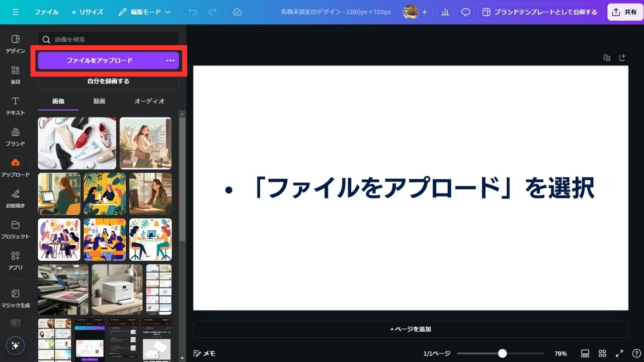Open the three-dot menu beside ファイルをアップロード
Screen dimensions: 644x362
171,60
